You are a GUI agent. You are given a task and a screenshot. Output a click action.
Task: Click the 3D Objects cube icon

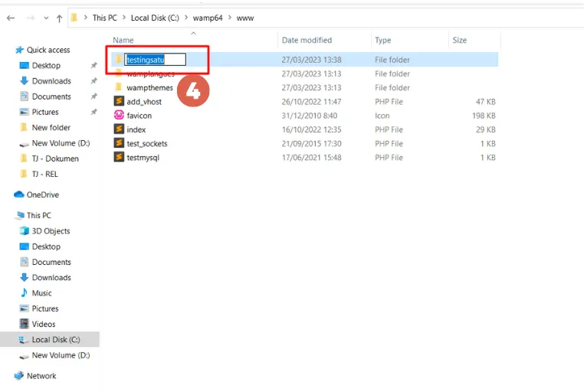pyautogui.click(x=25, y=230)
